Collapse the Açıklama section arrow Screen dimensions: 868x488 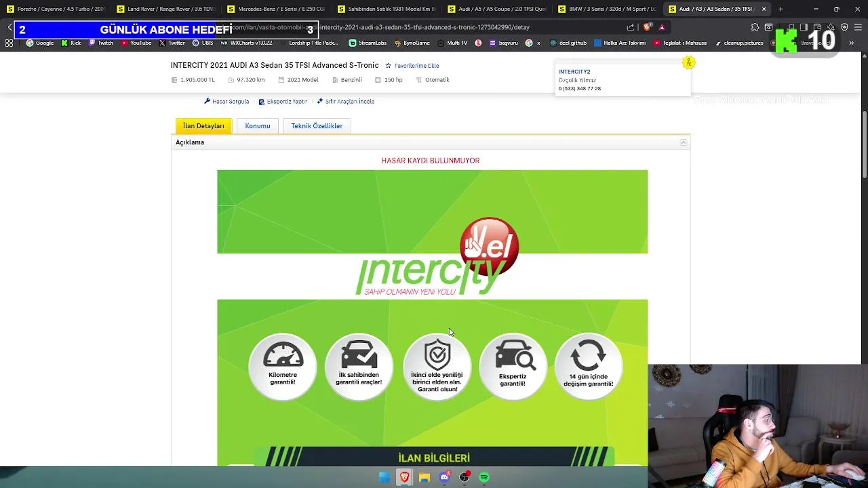[684, 142]
